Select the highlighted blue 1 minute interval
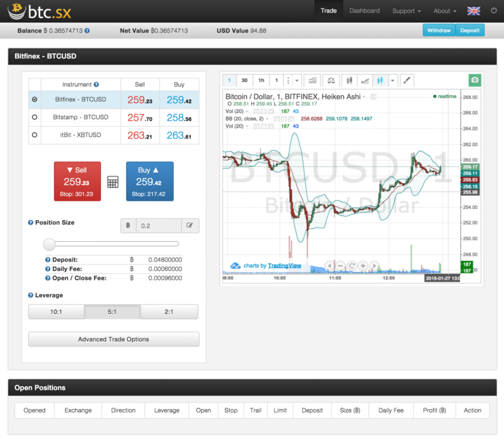 pos(230,80)
